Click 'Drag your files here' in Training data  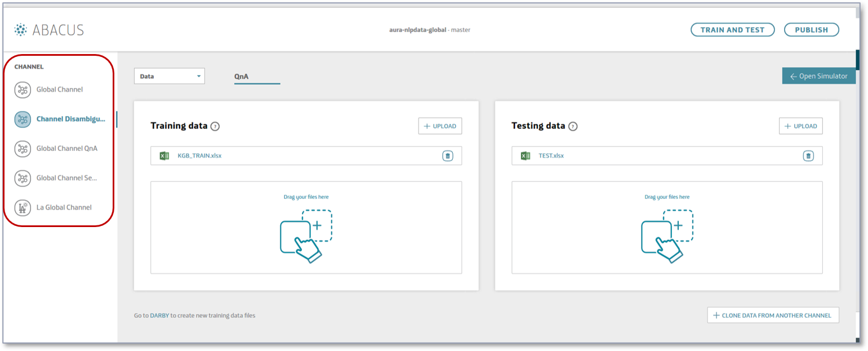pos(306,197)
